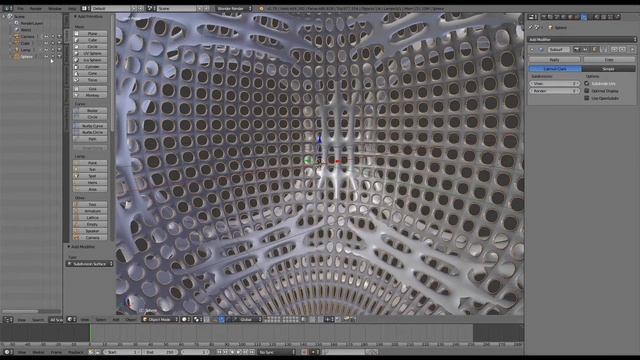Image resolution: width=640 pixels, height=360 pixels.
Task: Add an Armature object
Action: 90,211
